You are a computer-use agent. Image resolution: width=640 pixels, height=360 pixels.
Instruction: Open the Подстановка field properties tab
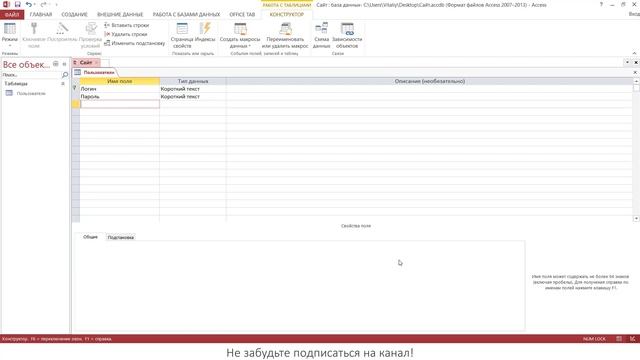[121, 237]
